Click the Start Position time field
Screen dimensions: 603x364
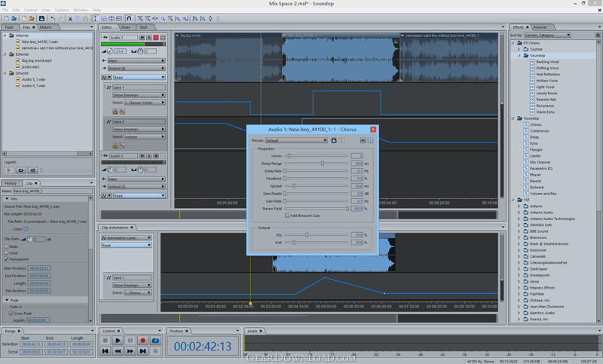tap(39, 268)
